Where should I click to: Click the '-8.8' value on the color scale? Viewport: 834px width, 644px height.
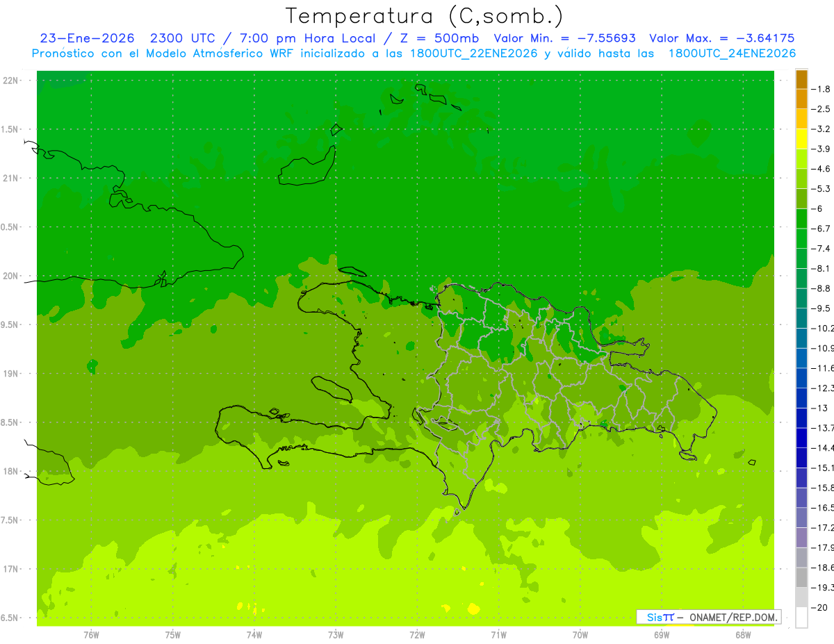click(821, 288)
